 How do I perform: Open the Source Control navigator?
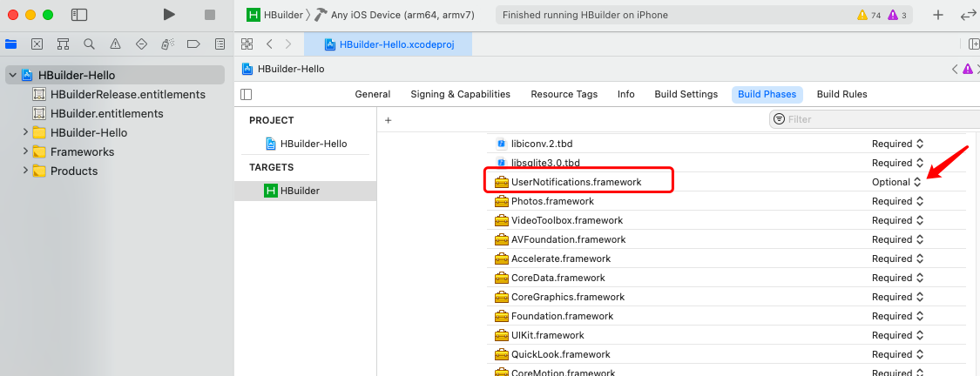(37, 44)
